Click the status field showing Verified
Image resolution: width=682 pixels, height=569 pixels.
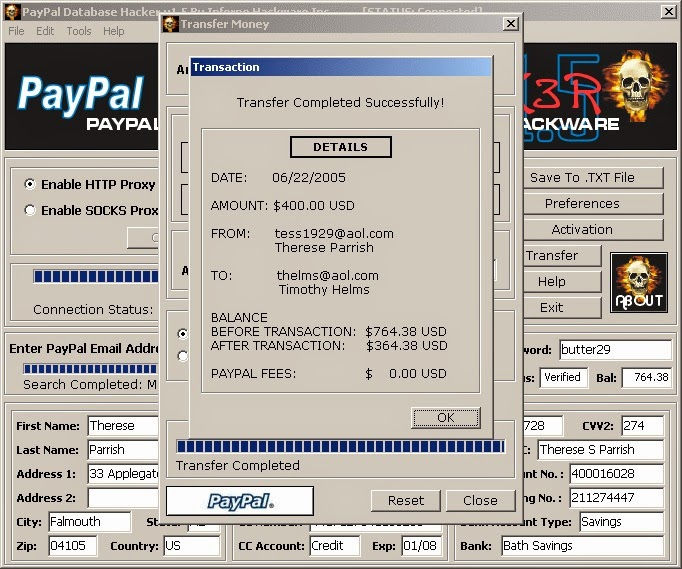(x=564, y=377)
